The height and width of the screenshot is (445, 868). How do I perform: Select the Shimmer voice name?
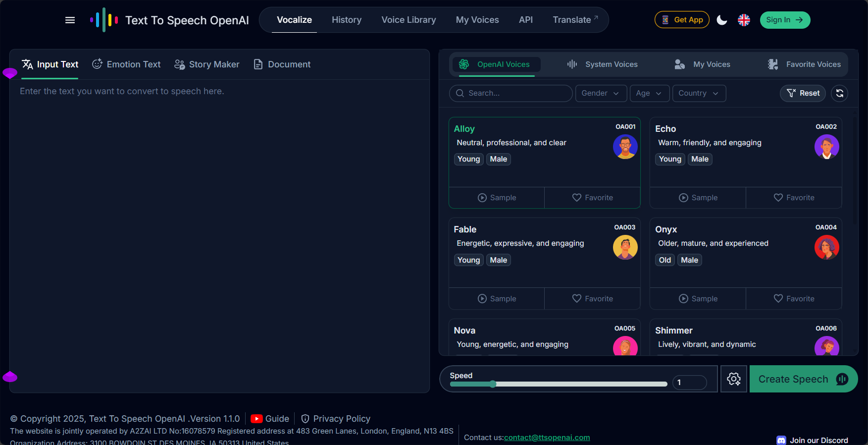pyautogui.click(x=673, y=331)
